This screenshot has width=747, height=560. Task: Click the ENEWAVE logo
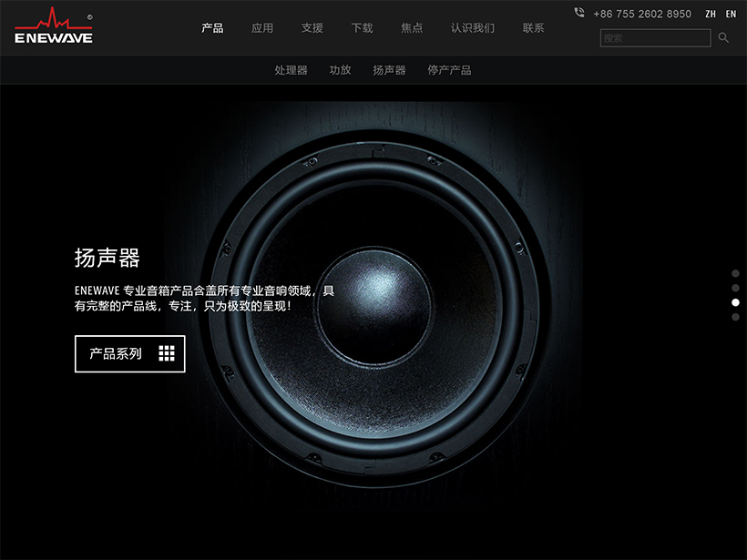pyautogui.click(x=53, y=25)
